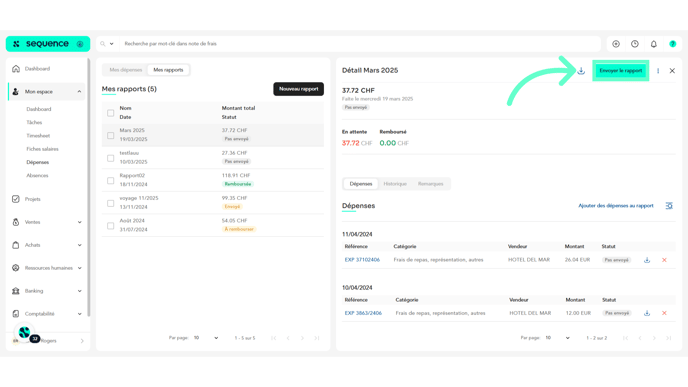The width and height of the screenshot is (688, 387).
Task: Expand the Ventes menu
Action: pos(79,222)
